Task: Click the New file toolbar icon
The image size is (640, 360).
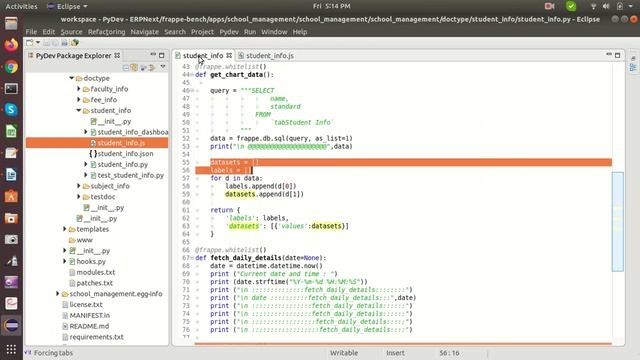Action: coord(29,42)
